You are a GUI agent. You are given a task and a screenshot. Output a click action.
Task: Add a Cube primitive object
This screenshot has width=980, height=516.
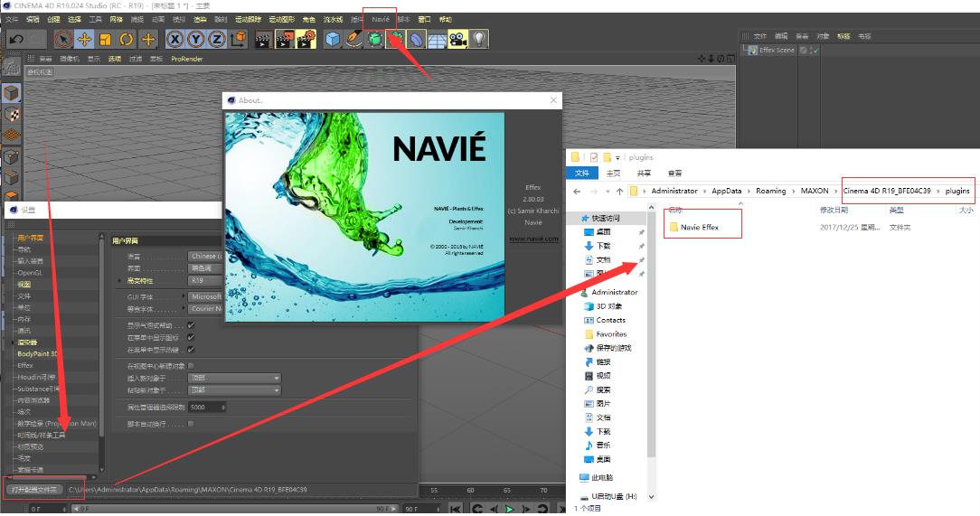[x=334, y=39]
